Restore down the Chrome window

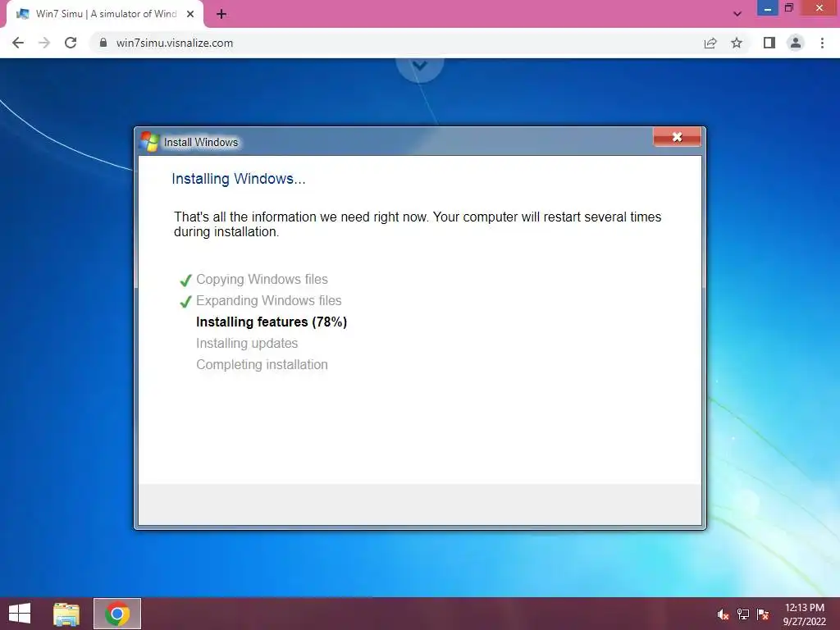click(788, 8)
